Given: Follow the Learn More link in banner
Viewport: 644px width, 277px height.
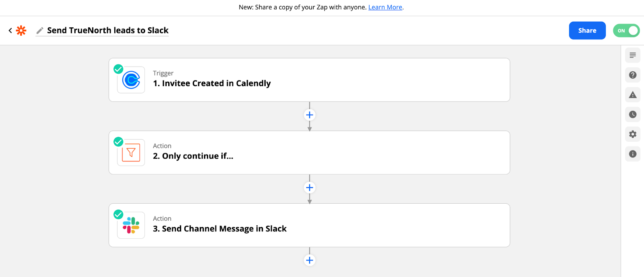Looking at the screenshot, I should [385, 7].
